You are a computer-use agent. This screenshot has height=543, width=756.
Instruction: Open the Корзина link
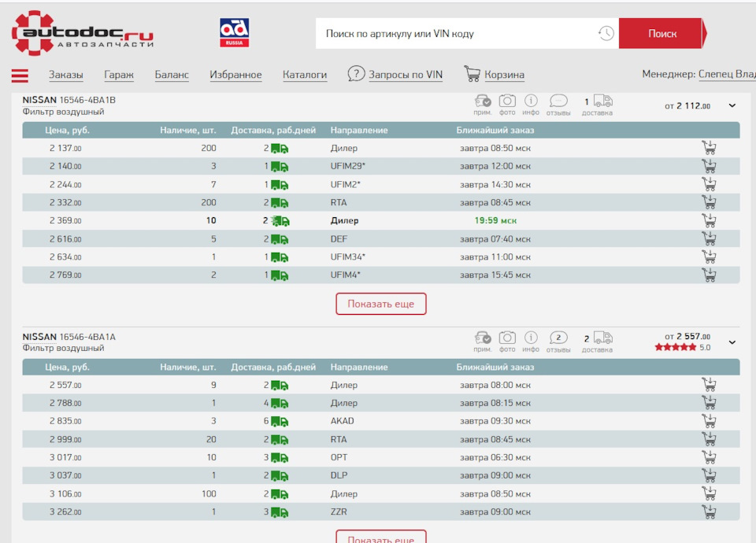point(504,75)
